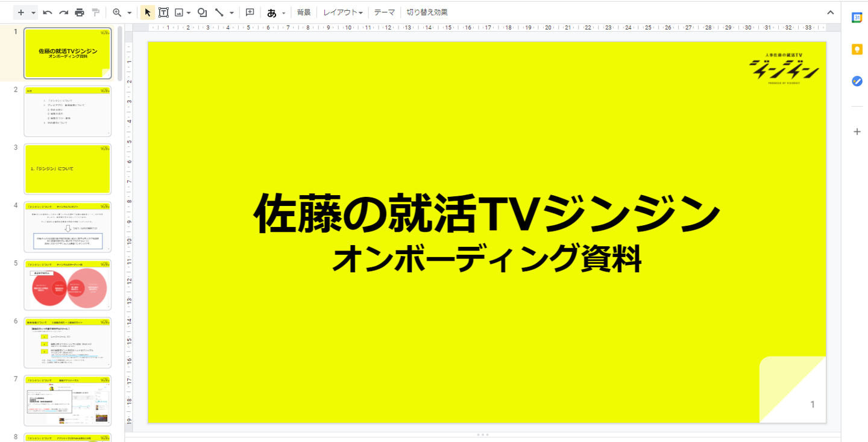This screenshot has height=442, width=868.
Task: Click the ジンジン logo on the slide
Action: coord(784,69)
